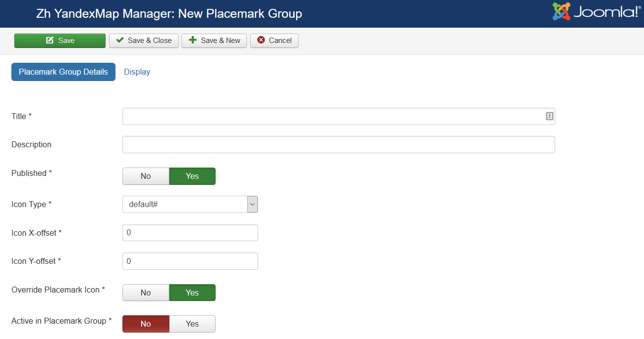Click the Icon Type dropdown arrow
644x339 pixels.
pyautogui.click(x=252, y=204)
